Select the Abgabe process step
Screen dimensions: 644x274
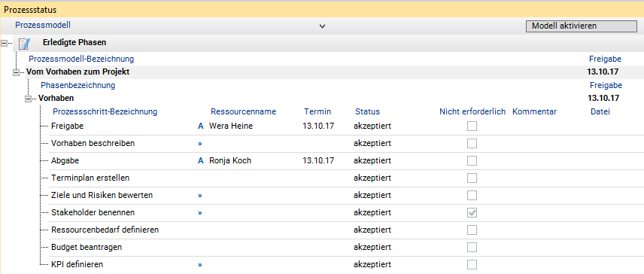[x=65, y=160]
